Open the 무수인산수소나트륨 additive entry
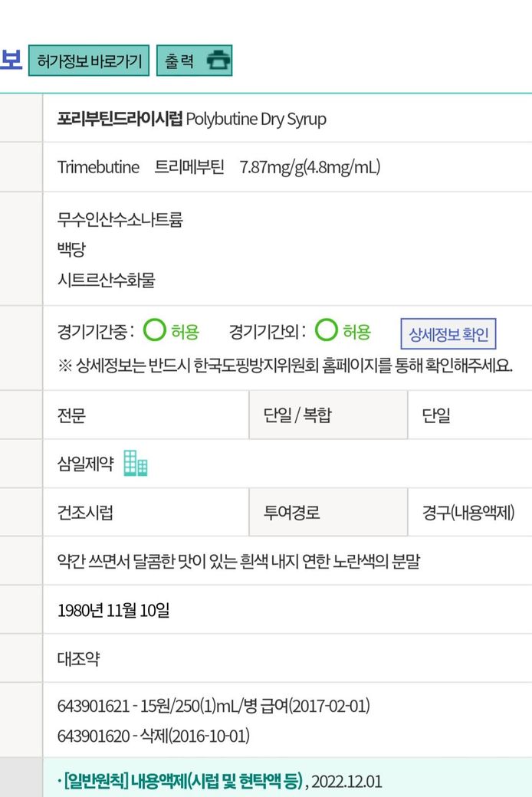 [120, 220]
